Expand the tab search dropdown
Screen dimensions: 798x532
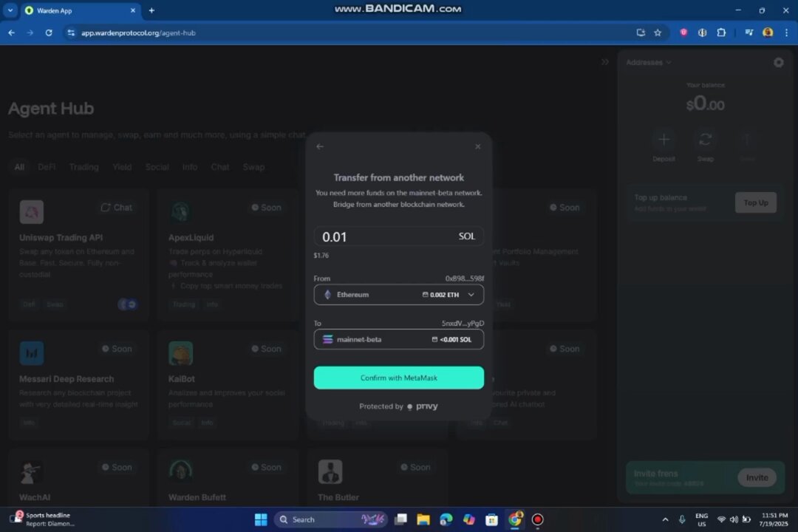(x=10, y=10)
